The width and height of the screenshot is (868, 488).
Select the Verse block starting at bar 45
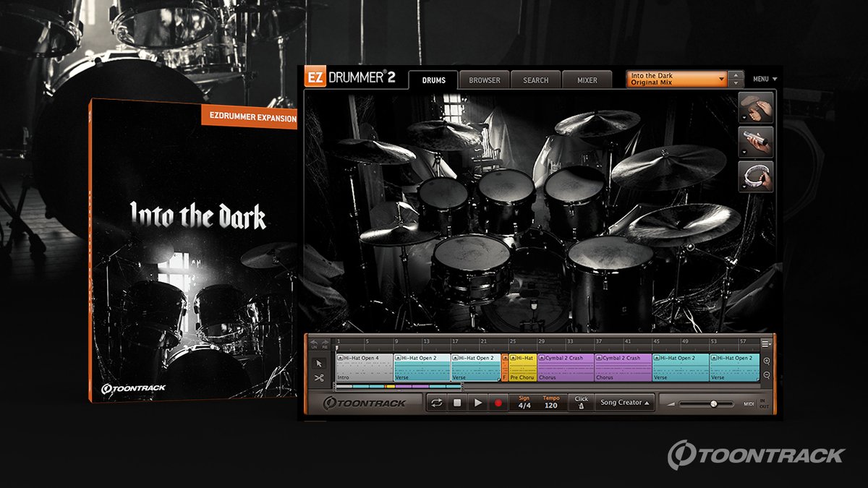[x=681, y=367]
